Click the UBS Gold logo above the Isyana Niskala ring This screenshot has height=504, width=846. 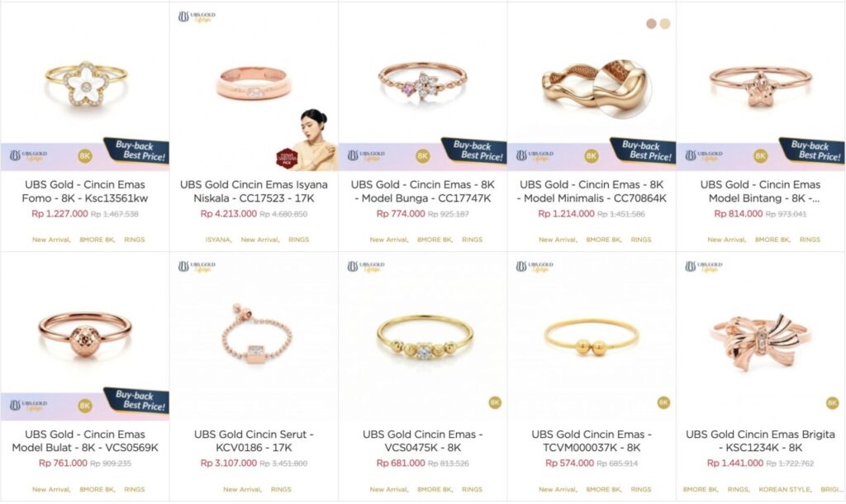pyautogui.click(x=197, y=17)
